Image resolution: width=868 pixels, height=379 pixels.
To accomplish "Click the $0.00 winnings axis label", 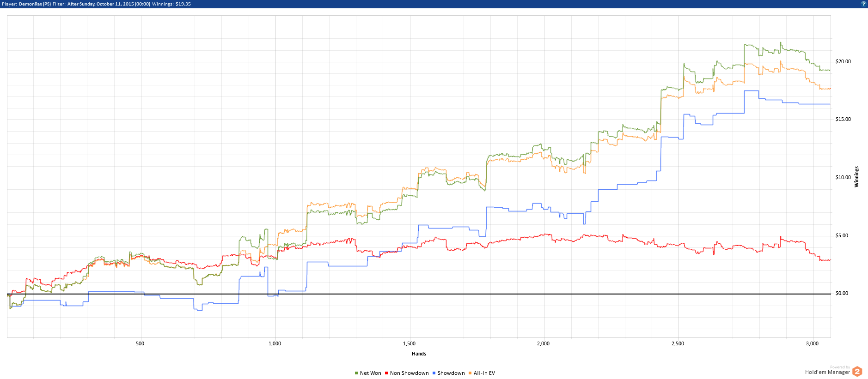I will [x=842, y=293].
